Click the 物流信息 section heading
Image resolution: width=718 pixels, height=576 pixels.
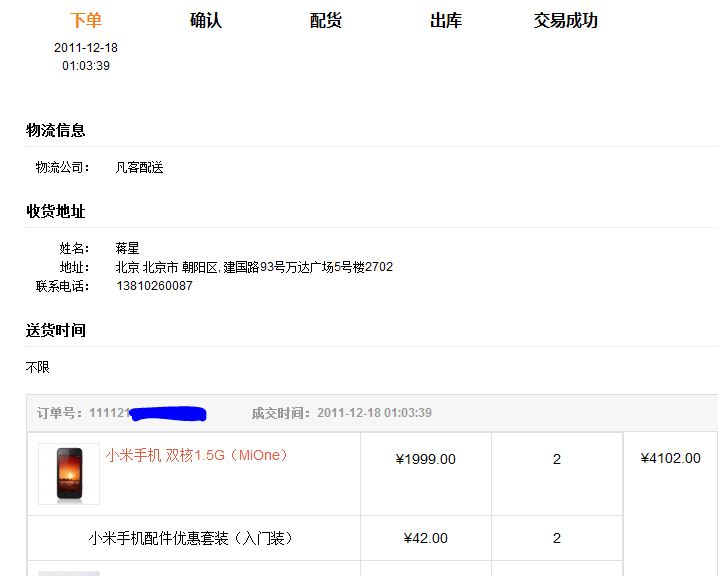click(x=55, y=130)
